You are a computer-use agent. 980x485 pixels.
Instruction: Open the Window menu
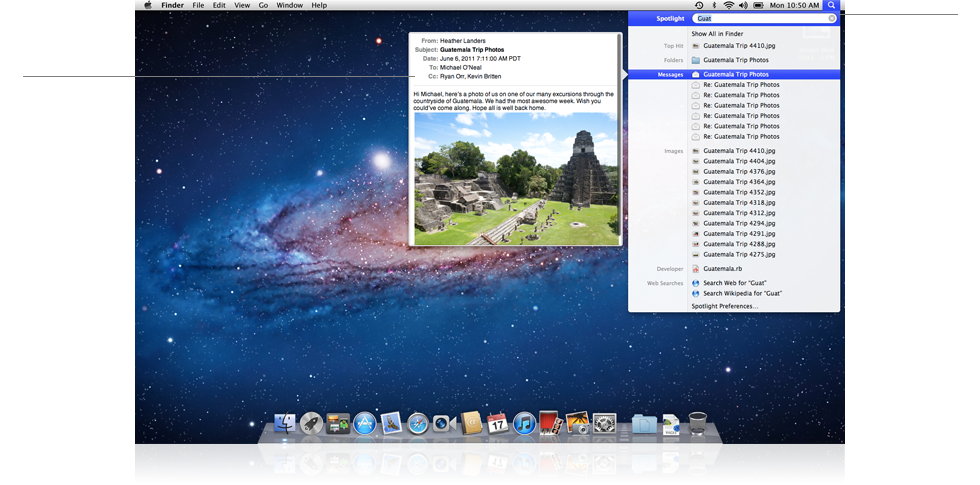pos(289,5)
